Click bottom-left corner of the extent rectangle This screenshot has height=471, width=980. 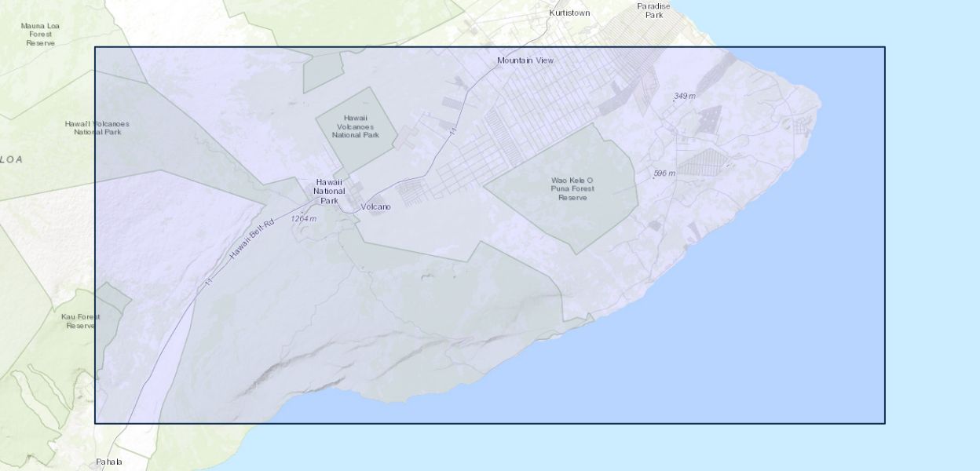pos(95,423)
